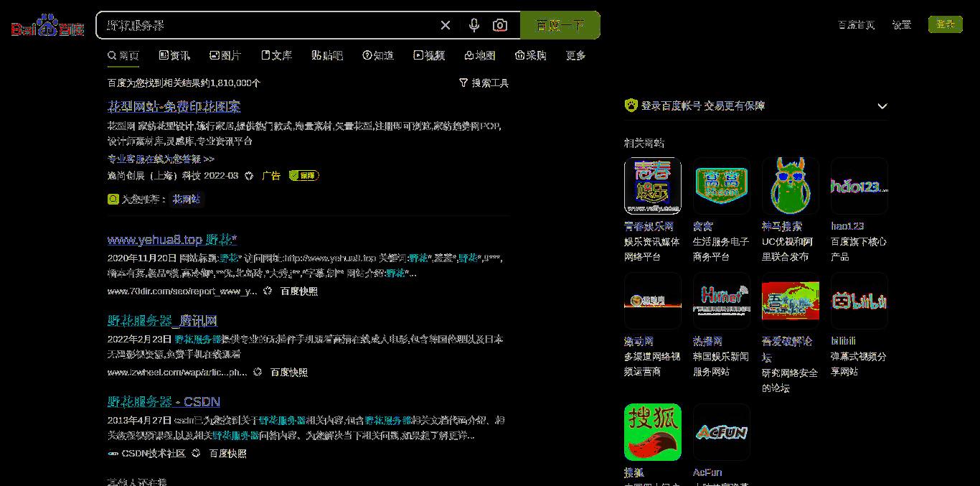This screenshot has width=980, height=486.
Task: Switch to the 知道 tab
Action: [378, 55]
